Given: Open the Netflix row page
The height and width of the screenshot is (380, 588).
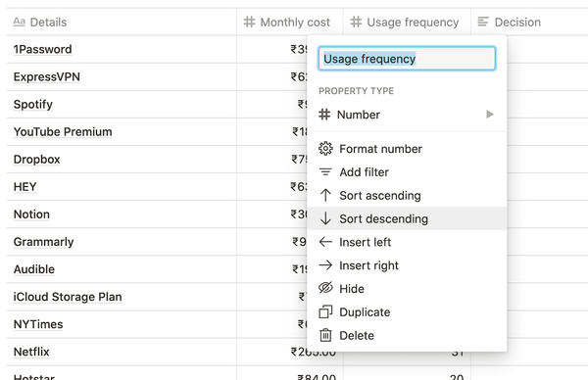Looking at the screenshot, I should [x=31, y=352].
